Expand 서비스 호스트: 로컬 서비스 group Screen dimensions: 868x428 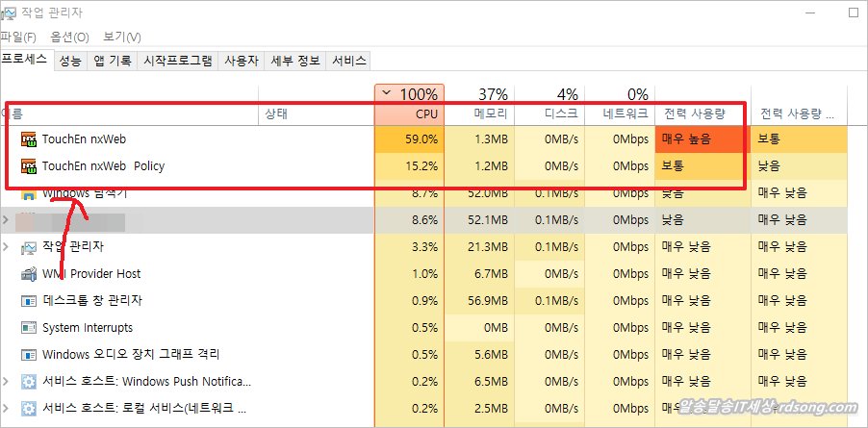coord(6,409)
